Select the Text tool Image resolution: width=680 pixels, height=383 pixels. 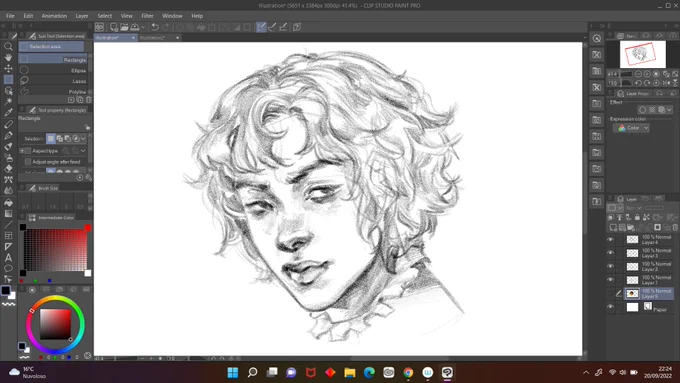click(x=8, y=258)
